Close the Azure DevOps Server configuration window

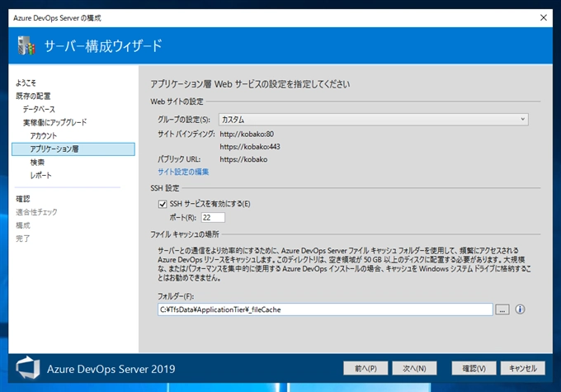click(543, 17)
